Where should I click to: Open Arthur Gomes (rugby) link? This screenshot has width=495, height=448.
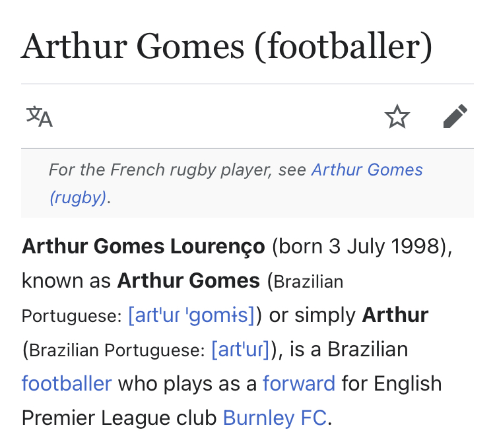click(x=366, y=170)
